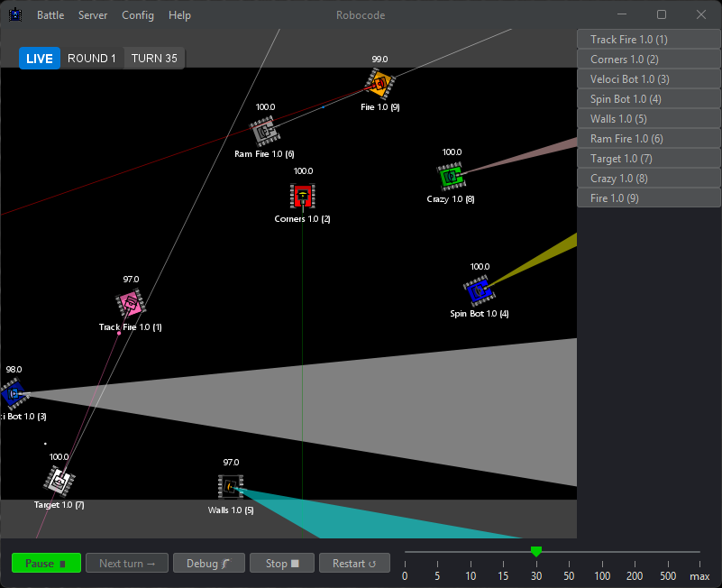Open Ram Fire 1.0 (6) side panel button
Viewport: 722px width, 588px height.
tap(649, 138)
